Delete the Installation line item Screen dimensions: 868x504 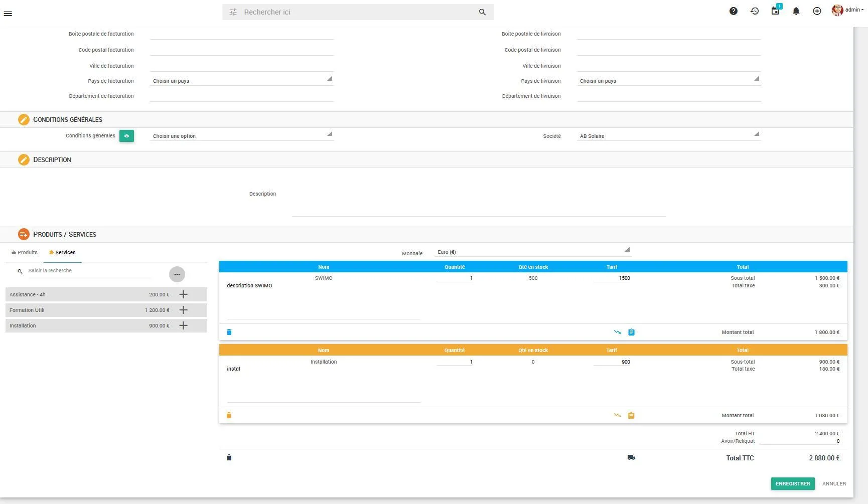[x=229, y=415]
